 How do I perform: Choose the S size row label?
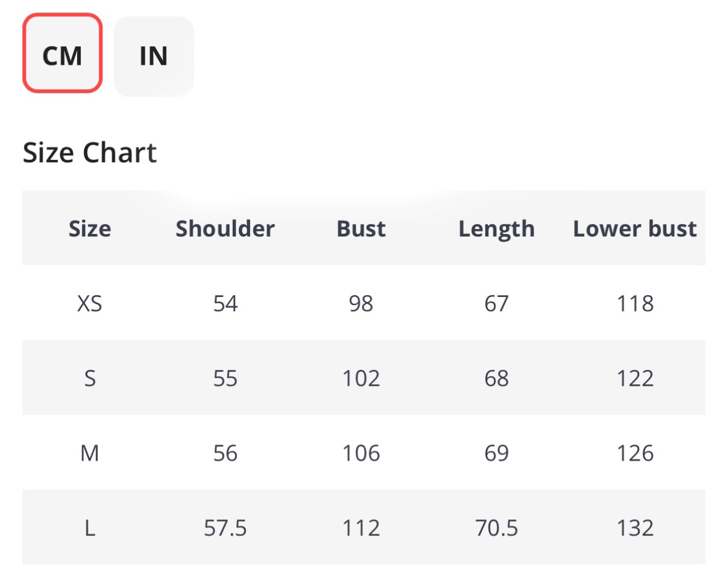tap(90, 379)
